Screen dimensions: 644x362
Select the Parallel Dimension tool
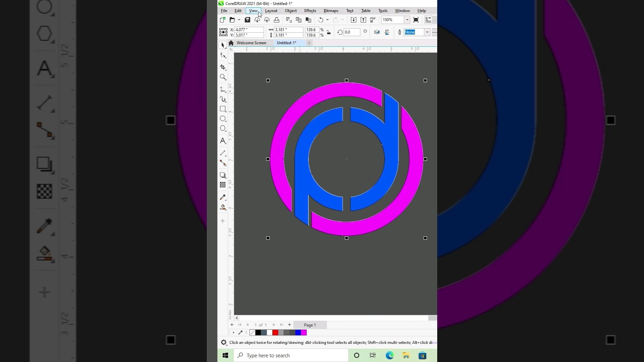point(223,153)
